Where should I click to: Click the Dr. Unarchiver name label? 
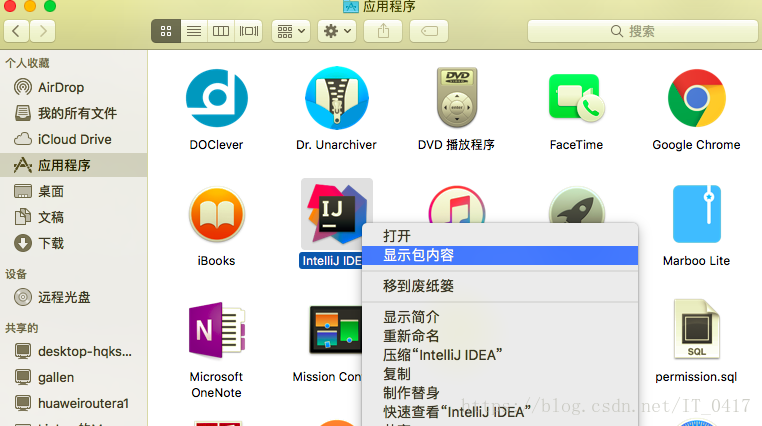(x=336, y=145)
